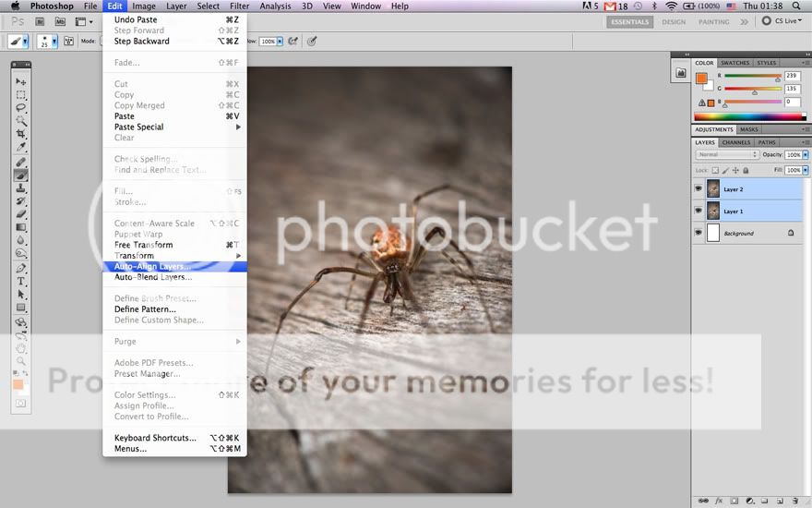Image resolution: width=812 pixels, height=508 pixels.
Task: Select the Rectangular Marquee tool
Action: tap(20, 95)
